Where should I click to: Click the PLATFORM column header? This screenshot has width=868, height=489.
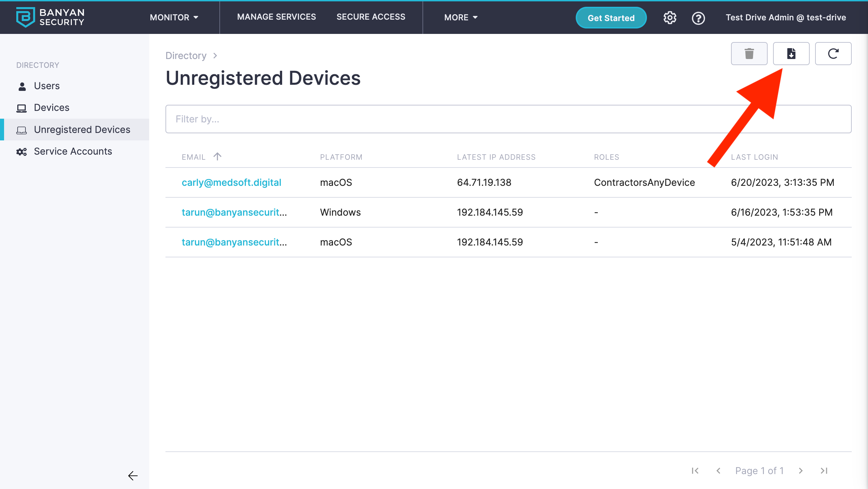341,157
